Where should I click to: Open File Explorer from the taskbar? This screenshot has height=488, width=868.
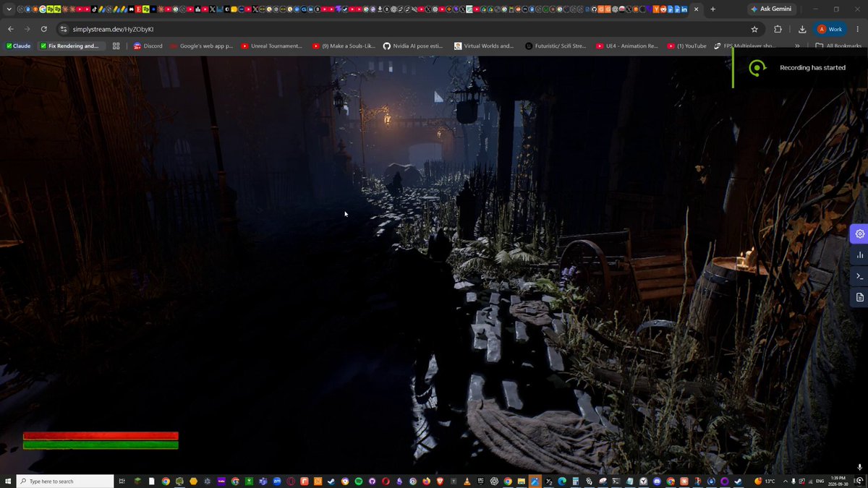pyautogui.click(x=521, y=481)
